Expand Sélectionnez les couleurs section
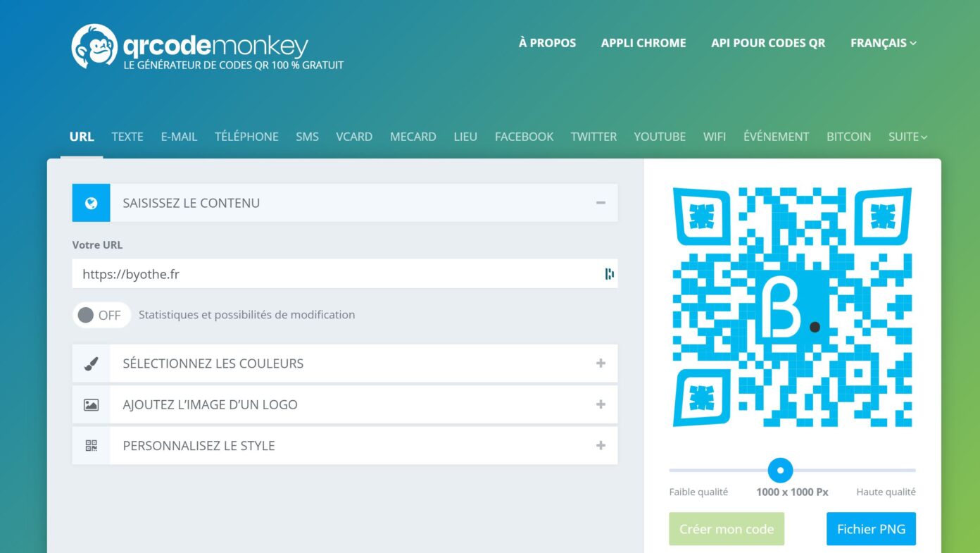Viewport: 980px width, 553px height. (601, 364)
